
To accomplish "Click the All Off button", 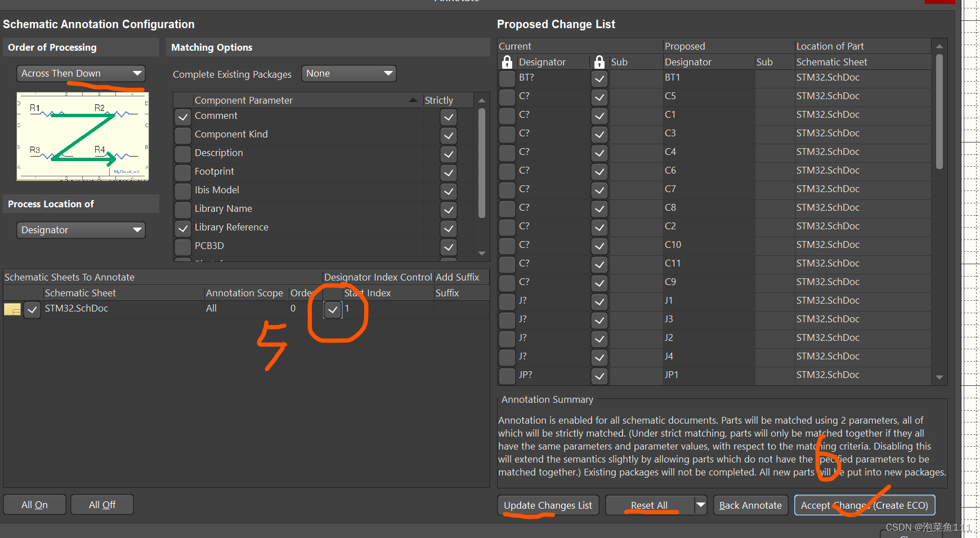I will [102, 505].
